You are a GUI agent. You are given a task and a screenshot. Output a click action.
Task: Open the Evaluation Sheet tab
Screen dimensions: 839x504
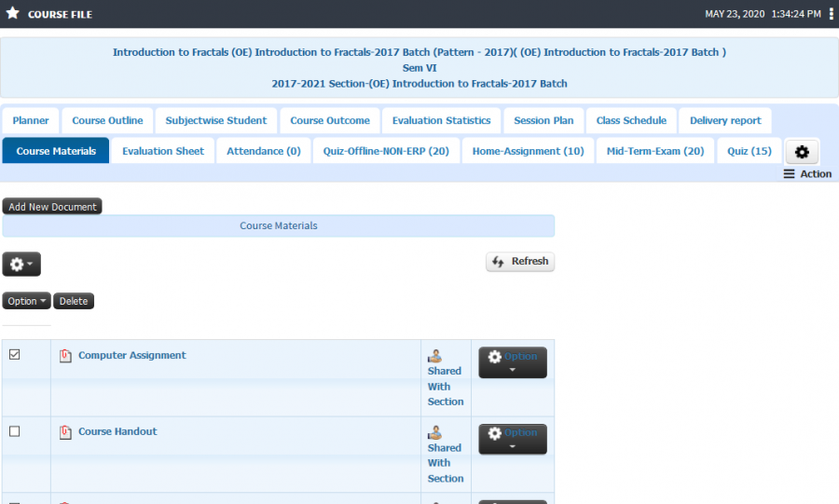point(163,151)
